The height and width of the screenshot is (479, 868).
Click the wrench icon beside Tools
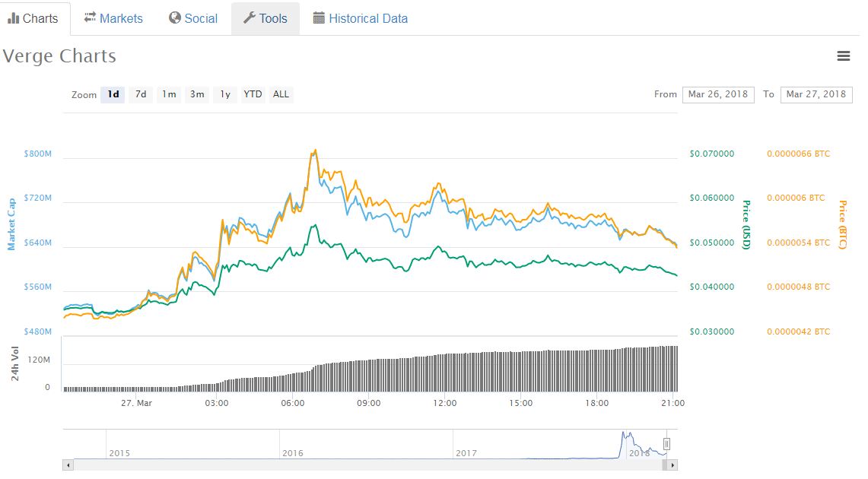tap(250, 18)
